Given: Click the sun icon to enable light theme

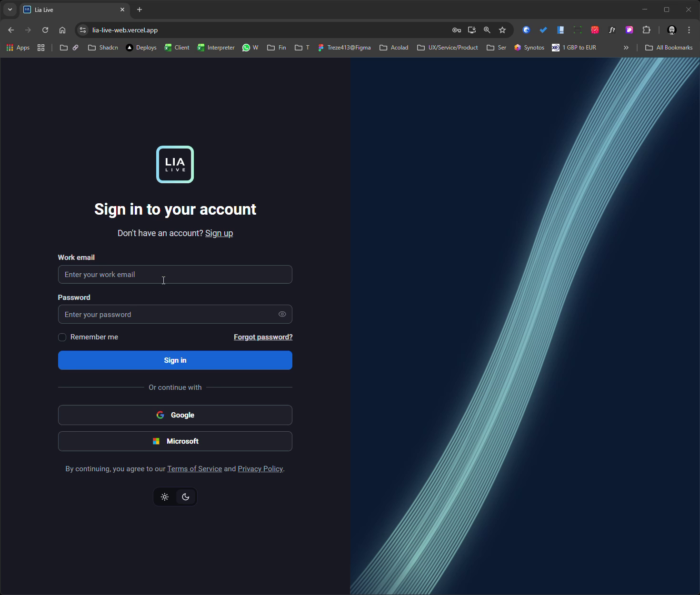Looking at the screenshot, I should (x=164, y=496).
